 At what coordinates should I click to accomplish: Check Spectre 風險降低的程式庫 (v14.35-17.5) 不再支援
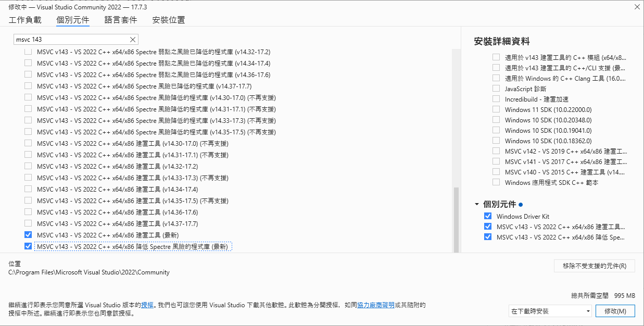coord(28,132)
